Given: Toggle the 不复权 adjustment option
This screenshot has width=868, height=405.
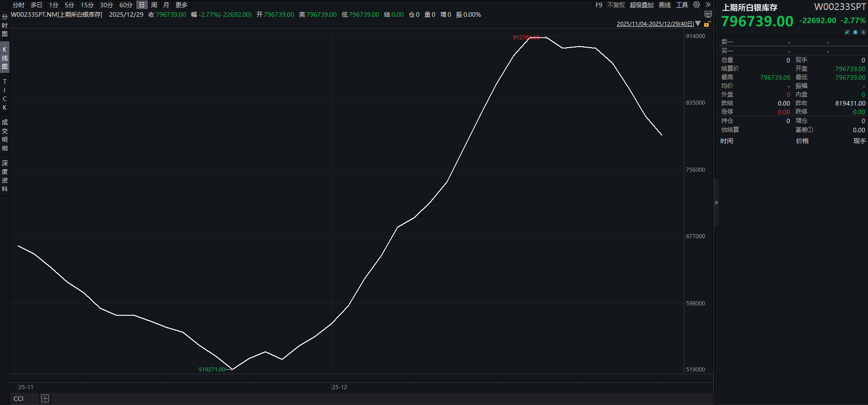Looking at the screenshot, I should pyautogui.click(x=616, y=5).
